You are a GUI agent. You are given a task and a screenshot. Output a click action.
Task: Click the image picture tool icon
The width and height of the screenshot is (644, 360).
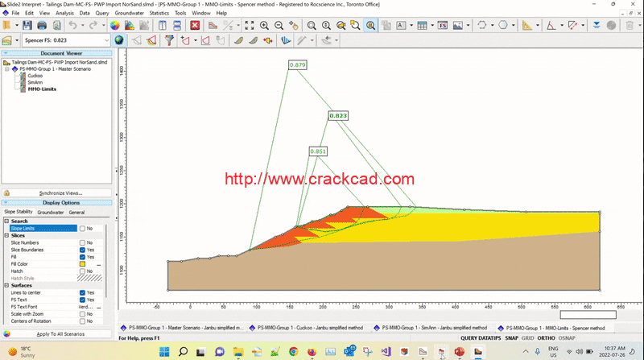point(457,26)
